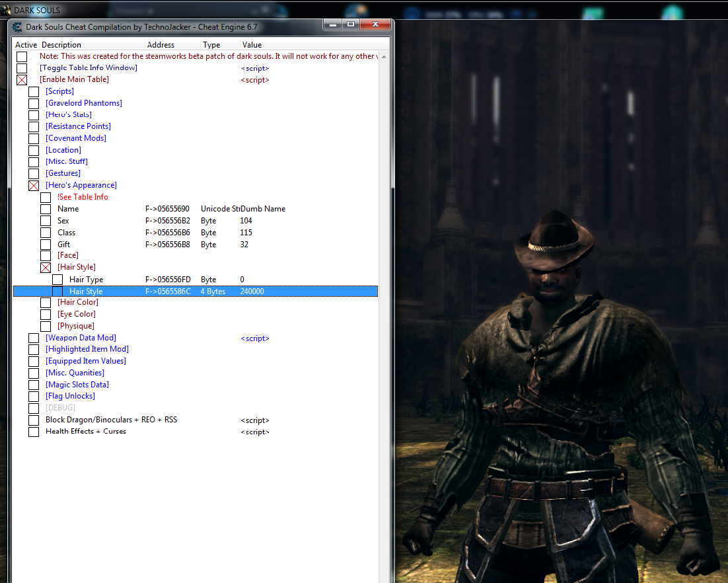Click the [Weapon Data Mod] label
The height and width of the screenshot is (583, 728).
(81, 338)
